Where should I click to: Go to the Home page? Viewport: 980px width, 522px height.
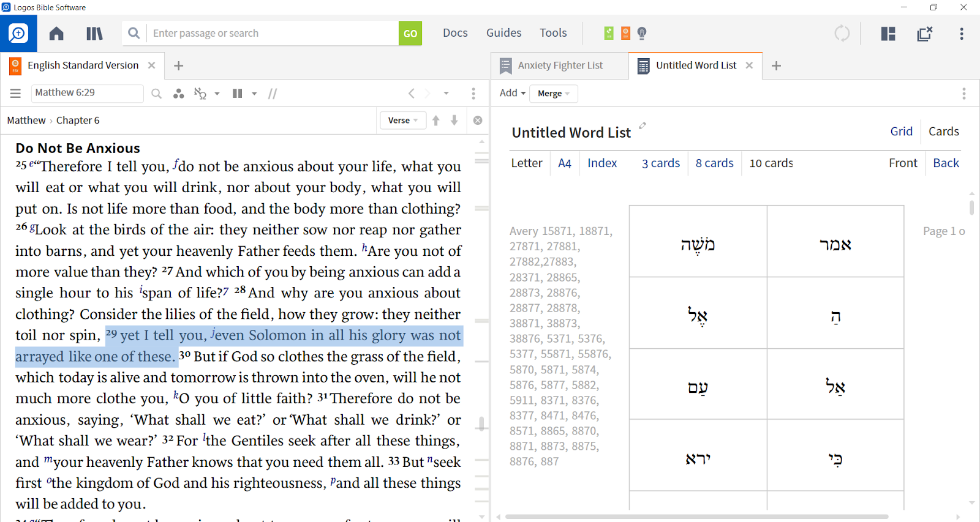click(56, 33)
